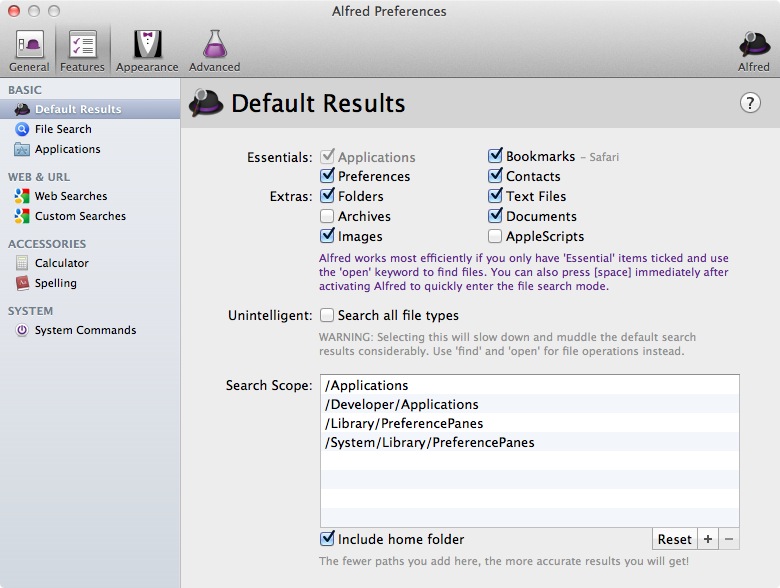Click the Reset button

[x=675, y=539]
